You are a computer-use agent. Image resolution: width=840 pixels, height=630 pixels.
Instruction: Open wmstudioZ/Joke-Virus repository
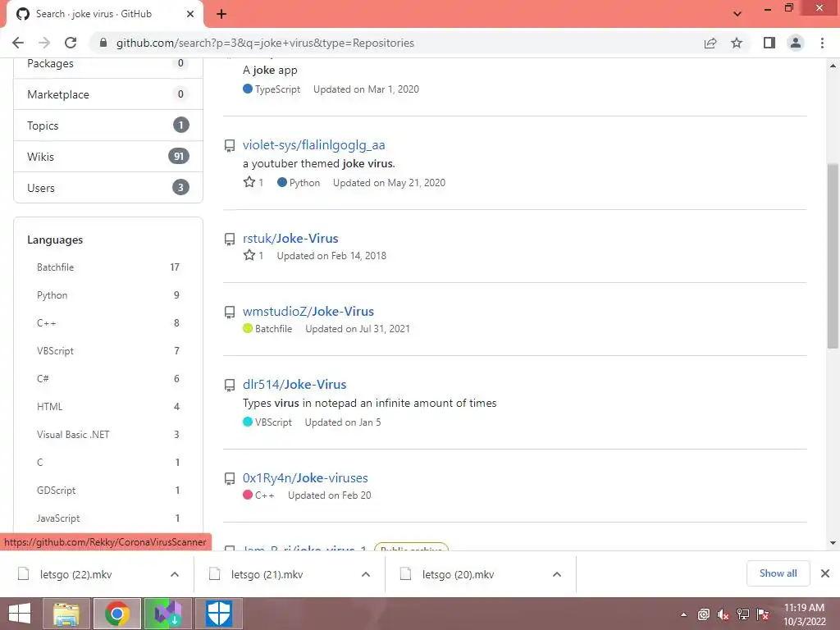(308, 311)
